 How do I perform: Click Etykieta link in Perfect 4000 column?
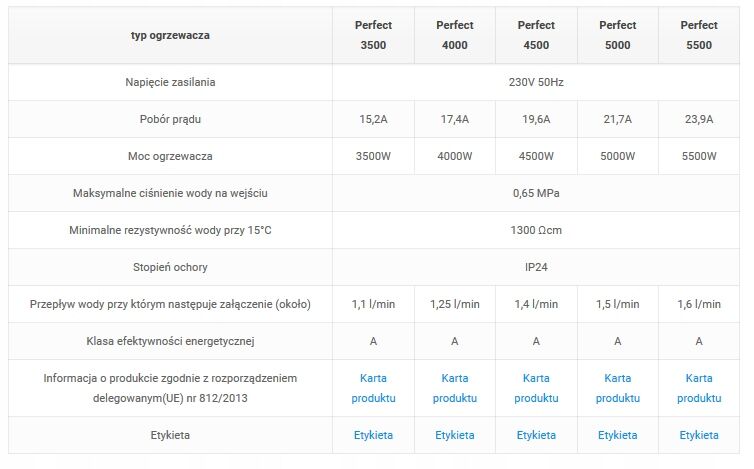(455, 435)
